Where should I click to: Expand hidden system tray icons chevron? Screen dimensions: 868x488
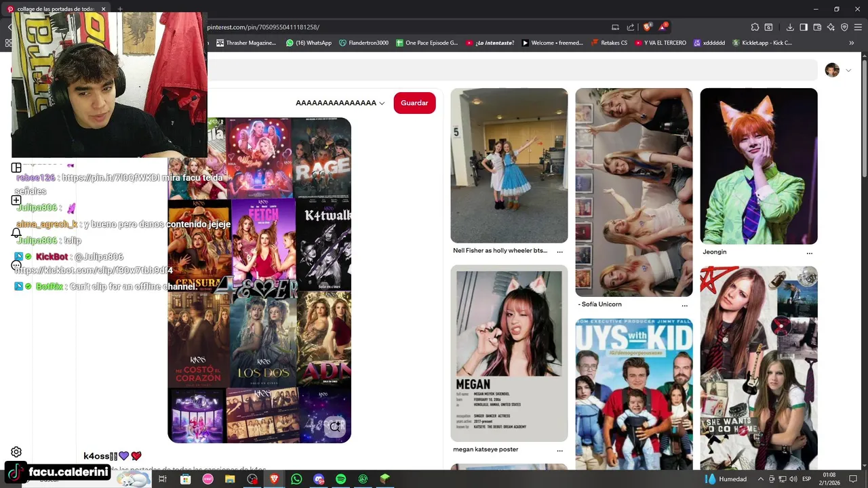pos(759,479)
